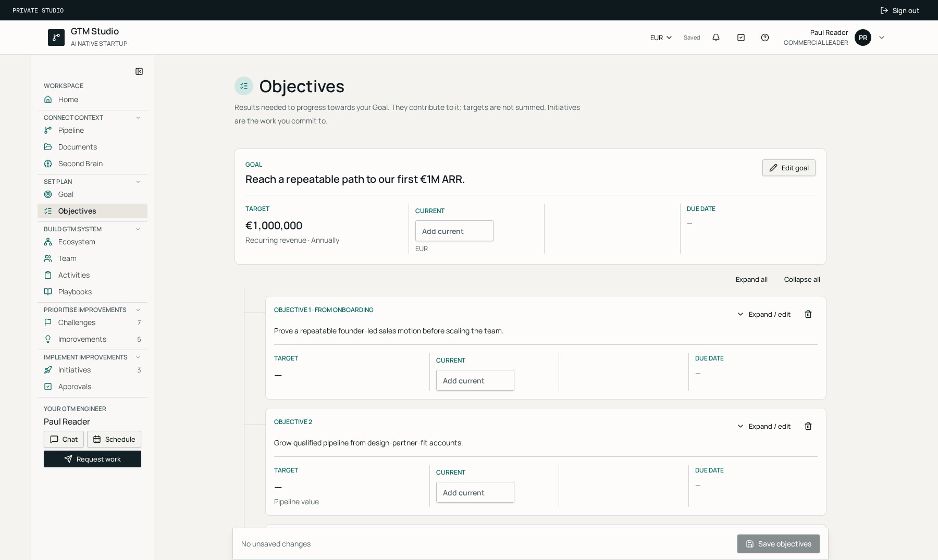
Task: Click Objective 1 Add current field
Action: click(x=475, y=380)
